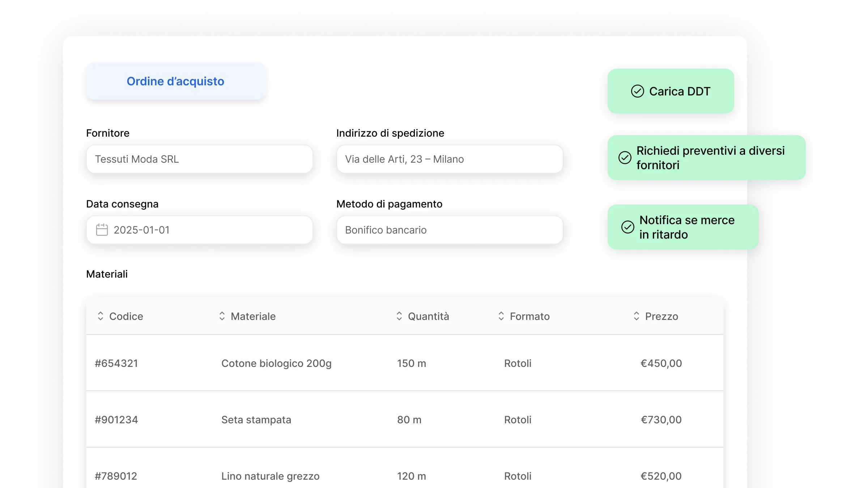The image size is (868, 488).
Task: Click the Materiali section heading
Action: 107,274
